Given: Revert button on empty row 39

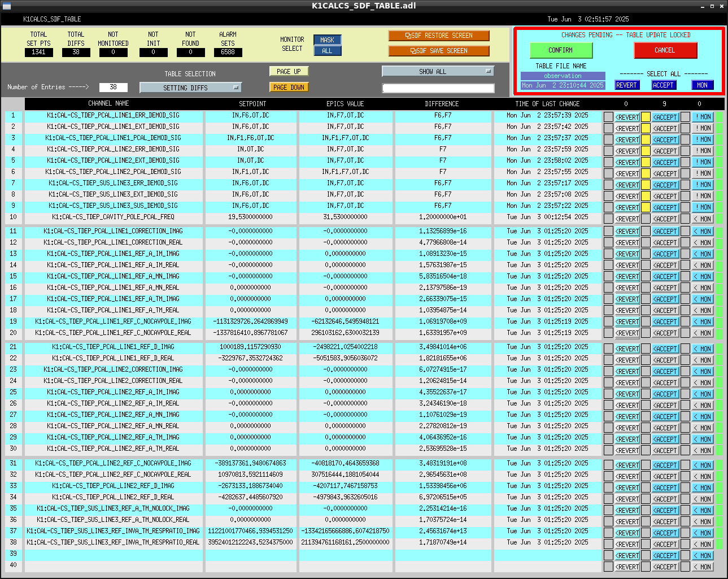Looking at the screenshot, I should click(627, 556).
